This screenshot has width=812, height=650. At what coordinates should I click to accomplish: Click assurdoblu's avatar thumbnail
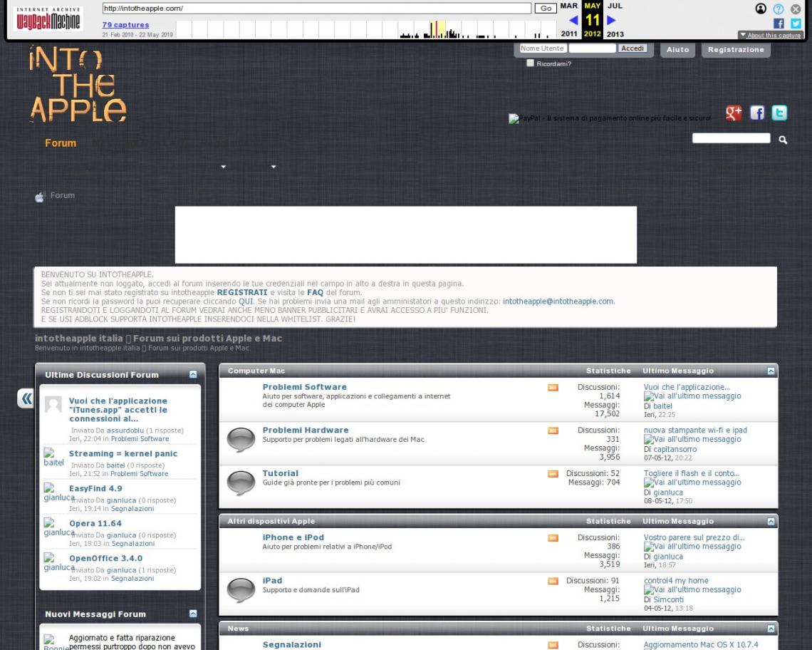pyautogui.click(x=53, y=404)
